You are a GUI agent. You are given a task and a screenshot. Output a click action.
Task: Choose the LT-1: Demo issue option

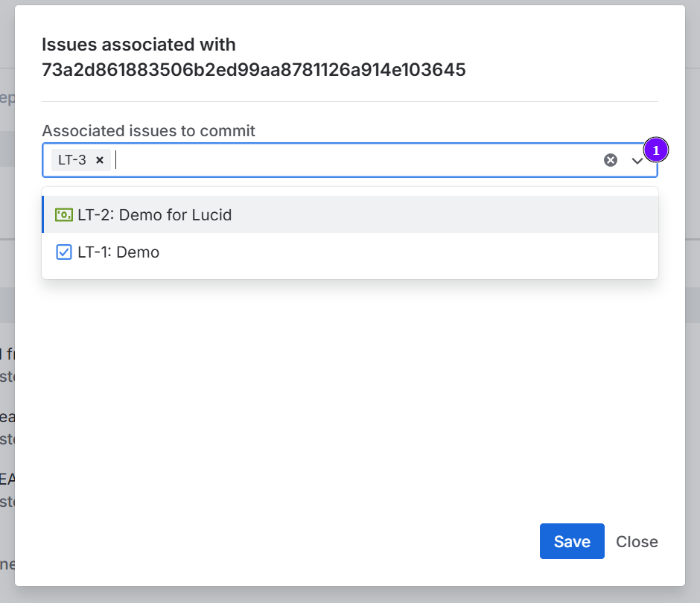(118, 252)
